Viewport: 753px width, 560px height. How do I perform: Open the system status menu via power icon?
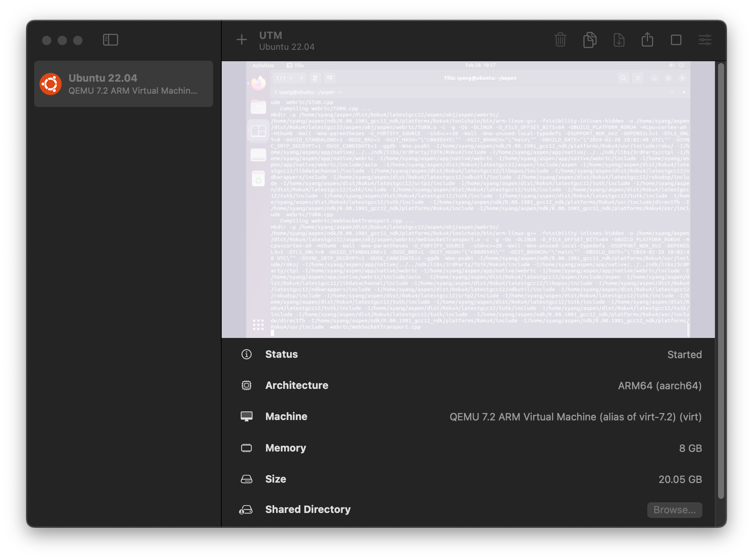[681, 65]
